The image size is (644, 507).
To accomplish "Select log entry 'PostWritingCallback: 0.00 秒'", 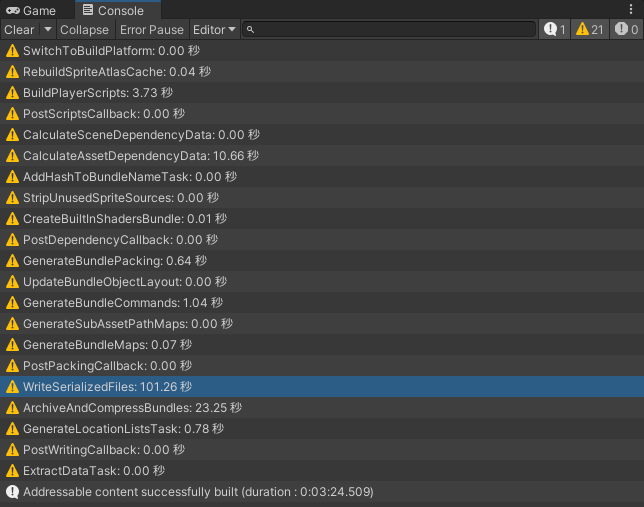I will pos(322,449).
